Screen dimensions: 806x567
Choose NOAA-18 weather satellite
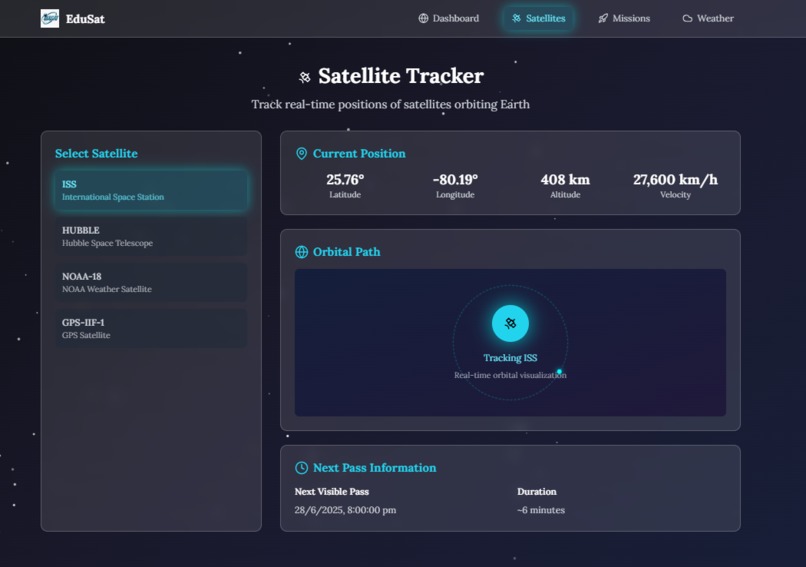(151, 282)
